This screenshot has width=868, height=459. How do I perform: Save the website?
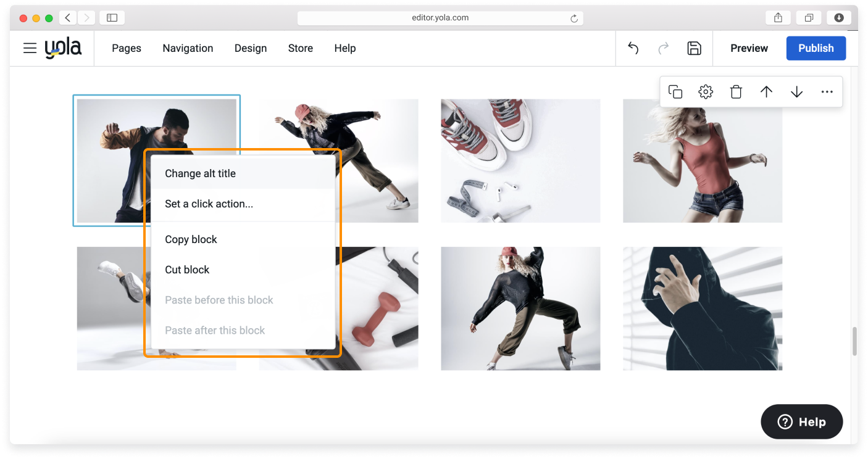694,48
